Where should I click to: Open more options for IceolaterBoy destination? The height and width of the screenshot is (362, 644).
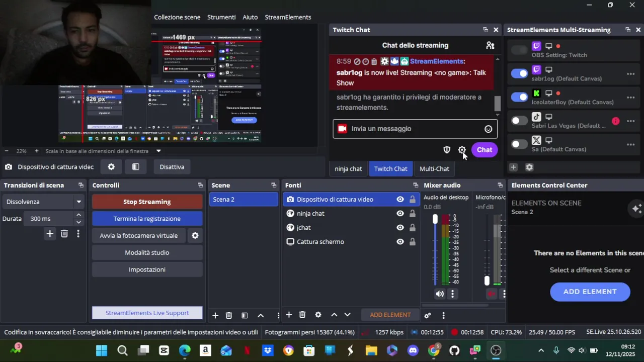click(630, 98)
